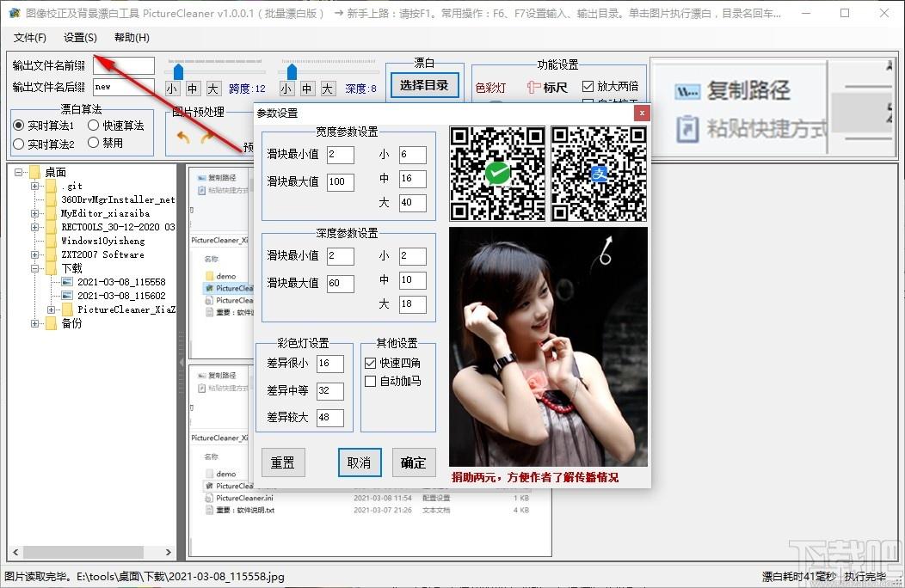
Task: Click the 输出文件名后缀 field containing new
Action: [124, 87]
